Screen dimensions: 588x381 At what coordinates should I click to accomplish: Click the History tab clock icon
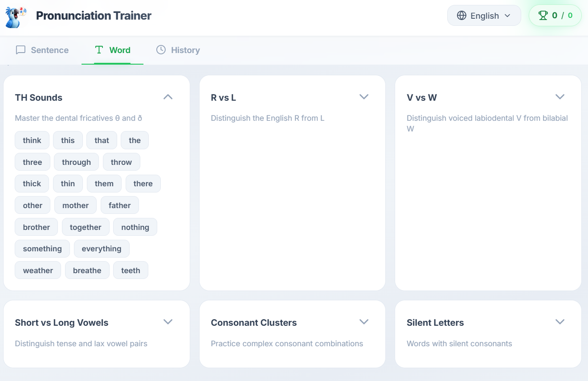pos(161,49)
